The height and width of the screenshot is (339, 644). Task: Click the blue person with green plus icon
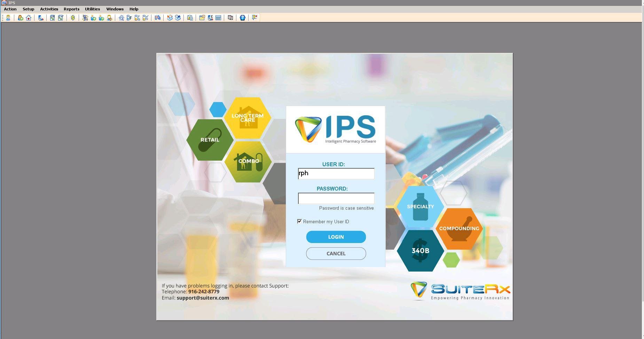[93, 18]
